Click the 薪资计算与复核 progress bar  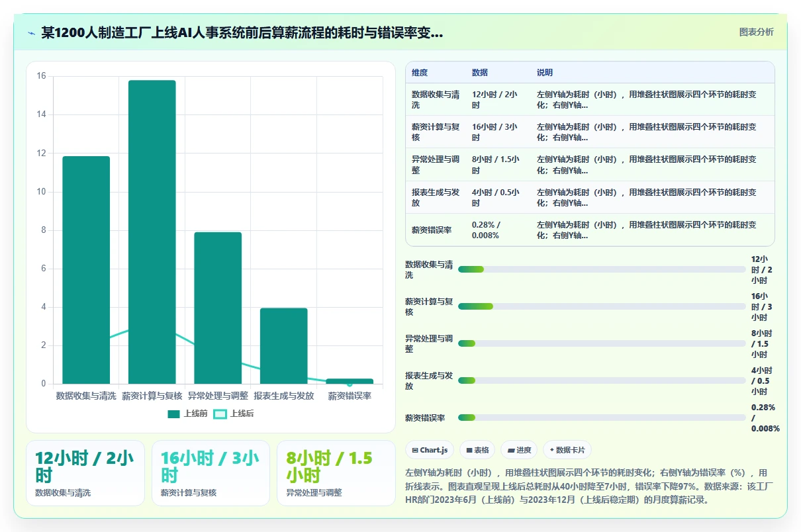602,306
